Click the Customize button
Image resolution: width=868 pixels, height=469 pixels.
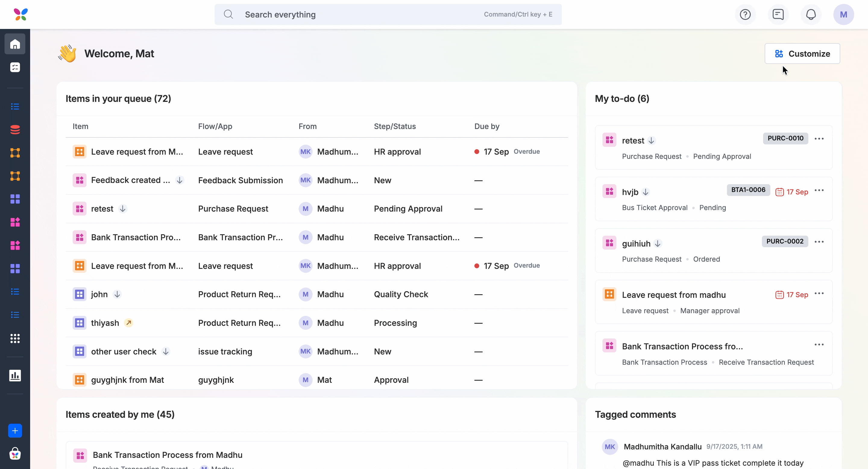click(802, 53)
